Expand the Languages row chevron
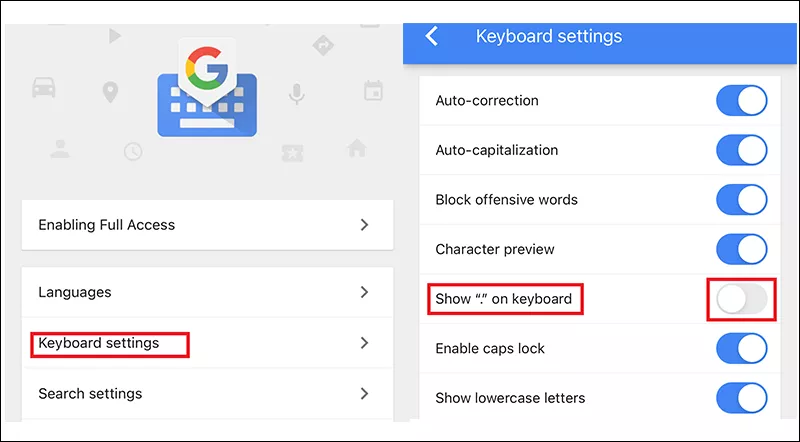 [x=365, y=292]
